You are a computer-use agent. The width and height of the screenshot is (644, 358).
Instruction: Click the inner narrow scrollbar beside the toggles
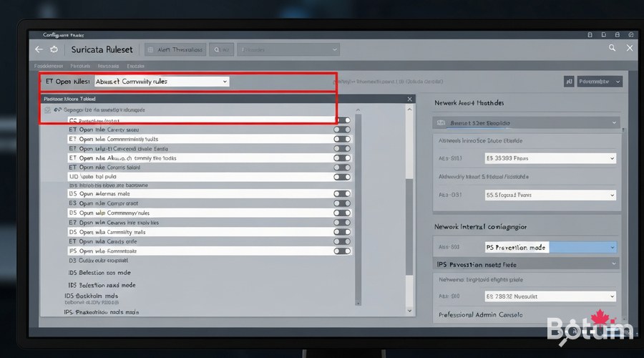click(x=358, y=210)
